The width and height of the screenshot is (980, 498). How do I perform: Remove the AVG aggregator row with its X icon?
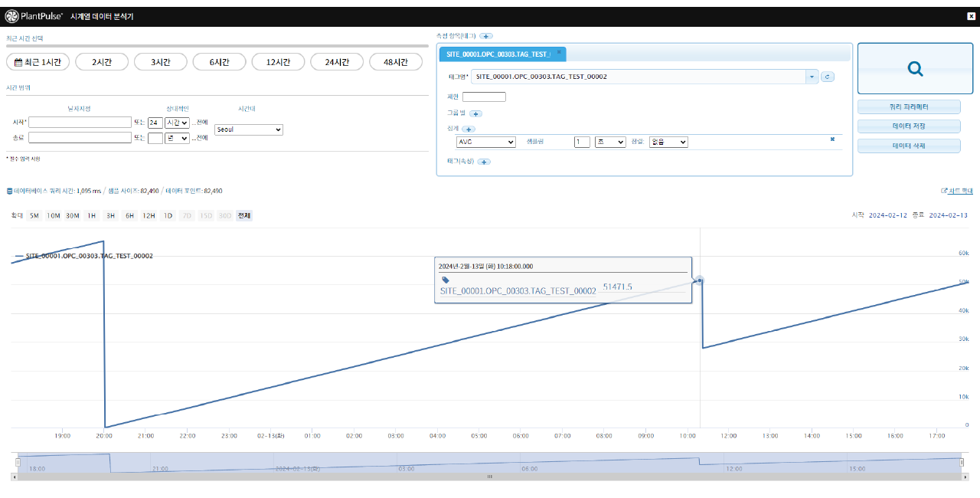pyautogui.click(x=832, y=139)
